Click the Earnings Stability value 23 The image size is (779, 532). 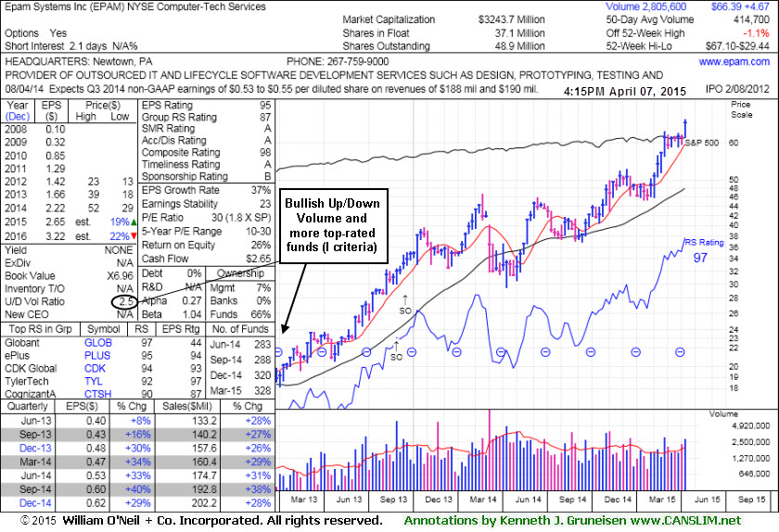point(265,204)
